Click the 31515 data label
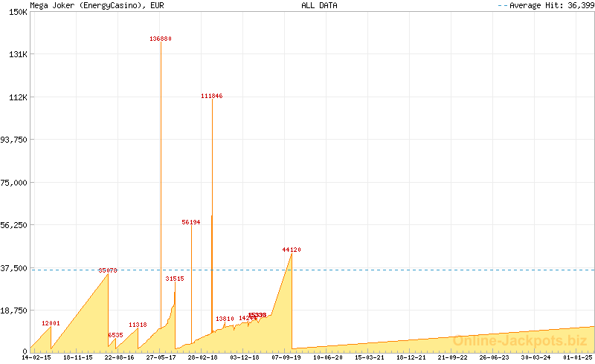Viewport: 595px width, 364px height. click(175, 279)
